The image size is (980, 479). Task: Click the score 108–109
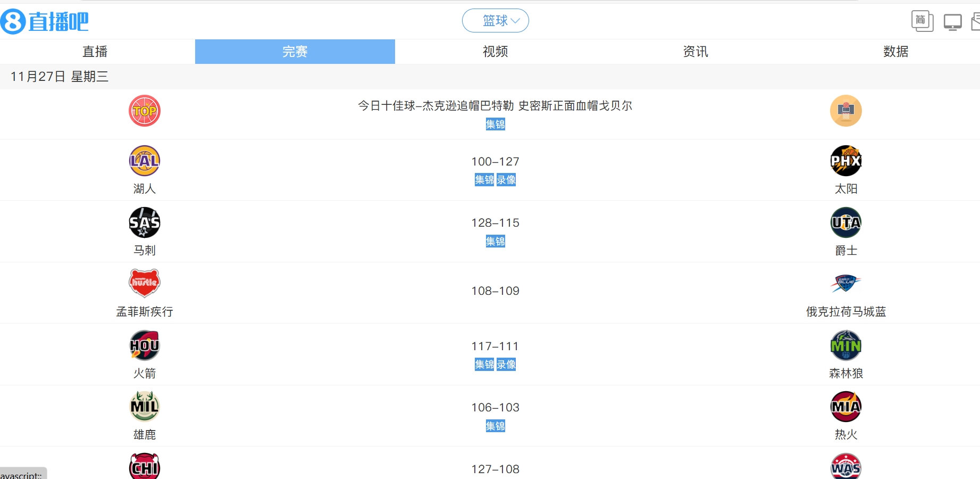(495, 291)
